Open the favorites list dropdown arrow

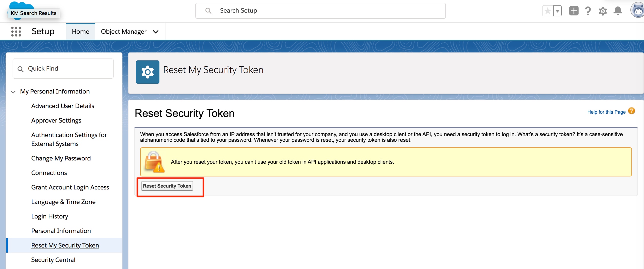[x=557, y=11]
